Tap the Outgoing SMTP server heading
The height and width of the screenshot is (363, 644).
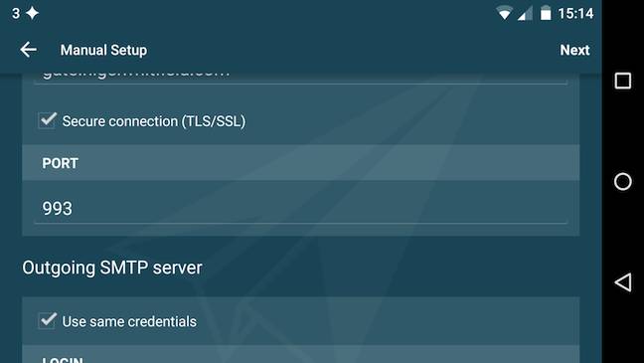click(112, 268)
